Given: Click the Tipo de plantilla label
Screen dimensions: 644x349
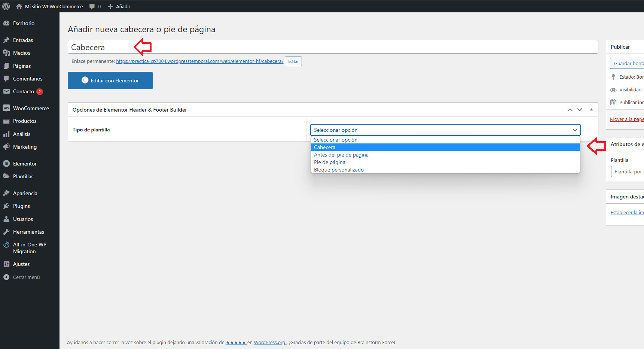Looking at the screenshot, I should click(x=91, y=130).
